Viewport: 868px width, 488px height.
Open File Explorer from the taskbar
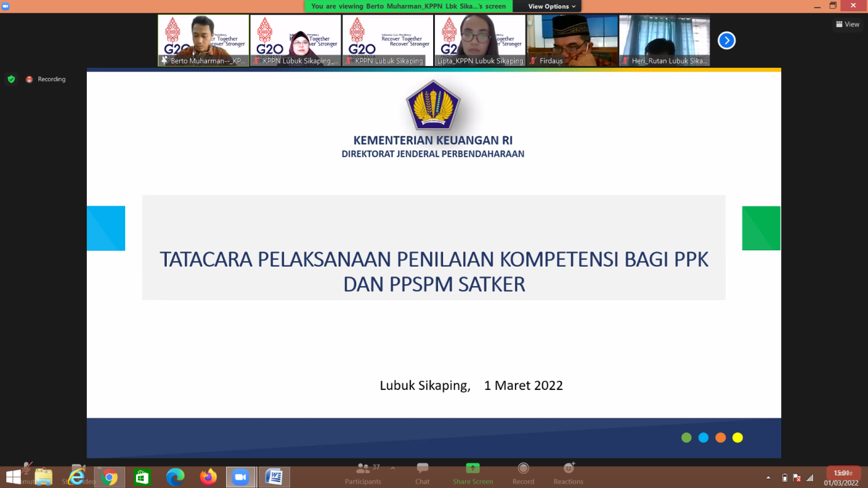click(x=43, y=477)
